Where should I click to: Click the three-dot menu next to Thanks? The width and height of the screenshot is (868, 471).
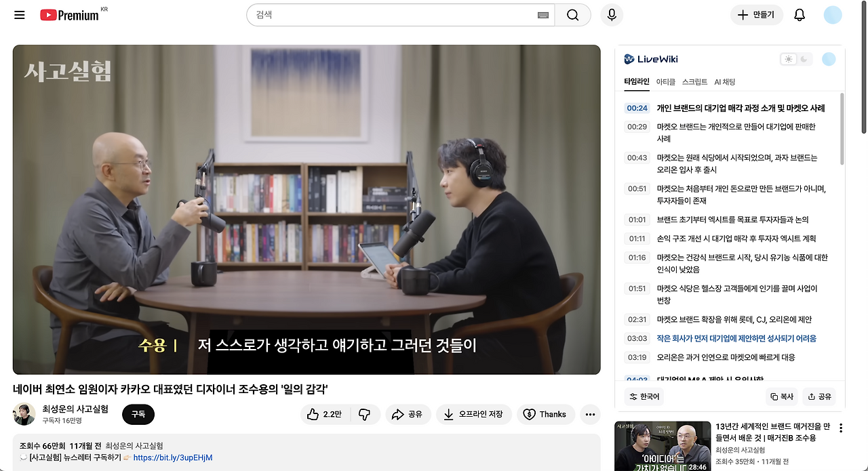589,414
